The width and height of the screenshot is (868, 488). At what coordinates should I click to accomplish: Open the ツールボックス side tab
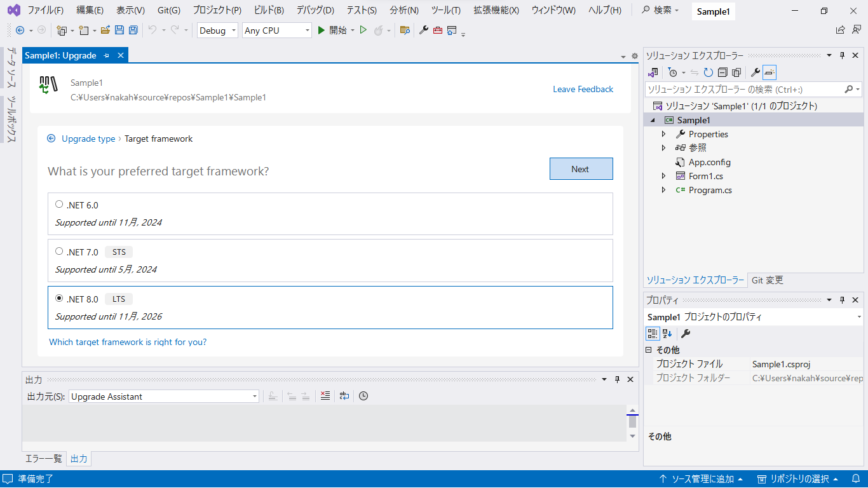(x=11, y=119)
